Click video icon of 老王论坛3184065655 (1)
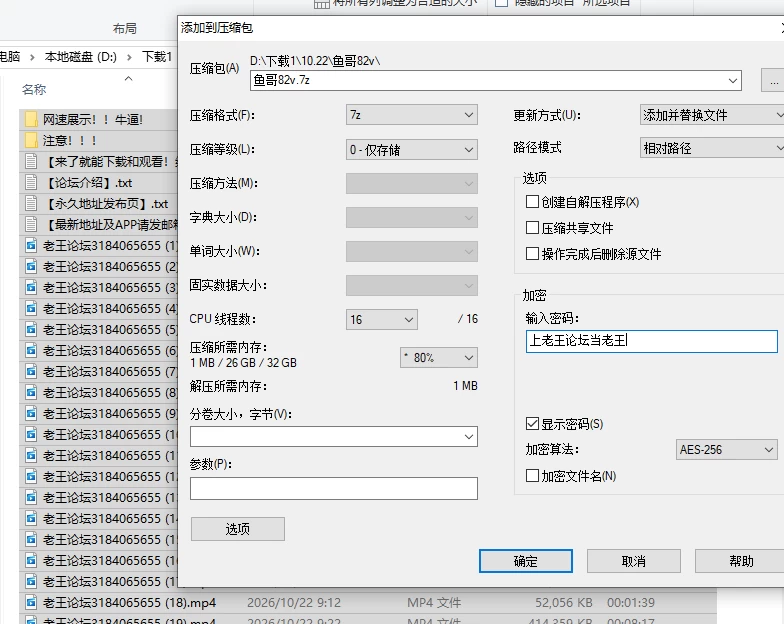 pyautogui.click(x=31, y=246)
